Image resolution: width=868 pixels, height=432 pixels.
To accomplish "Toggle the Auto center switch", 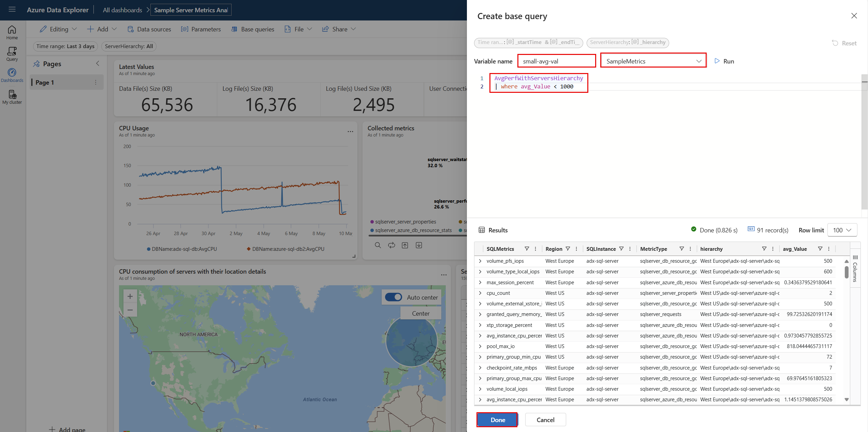I will [x=394, y=297].
